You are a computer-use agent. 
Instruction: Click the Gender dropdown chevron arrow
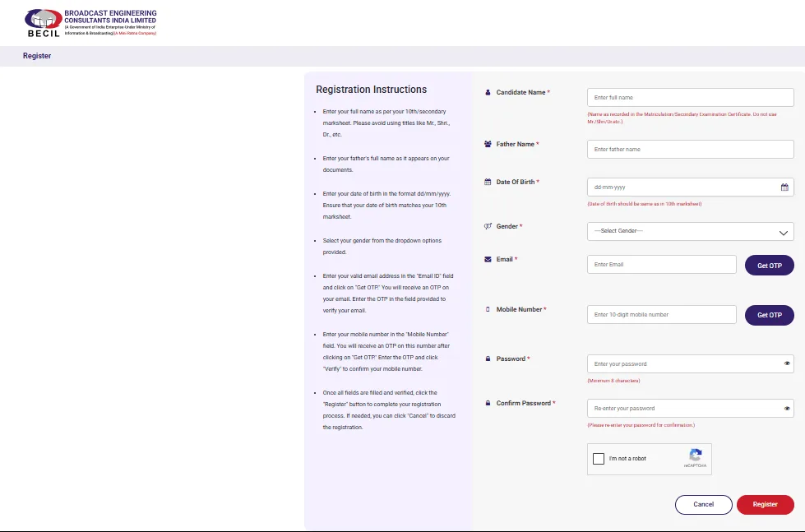[784, 233]
